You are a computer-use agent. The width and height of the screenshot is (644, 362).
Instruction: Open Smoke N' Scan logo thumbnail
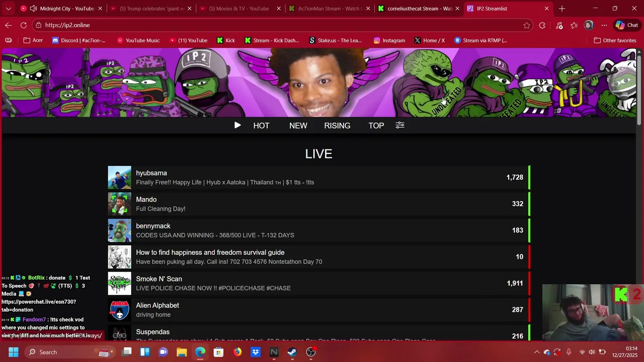(x=119, y=283)
